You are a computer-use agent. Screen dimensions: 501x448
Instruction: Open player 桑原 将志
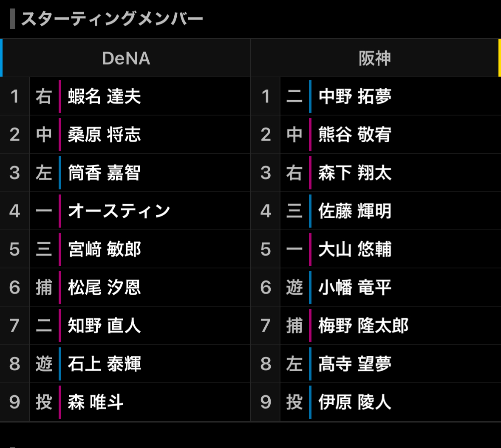[105, 135]
